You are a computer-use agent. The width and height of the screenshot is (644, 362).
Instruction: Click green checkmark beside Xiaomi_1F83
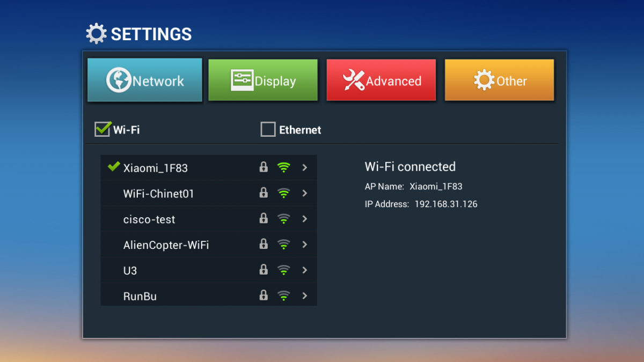tap(114, 167)
